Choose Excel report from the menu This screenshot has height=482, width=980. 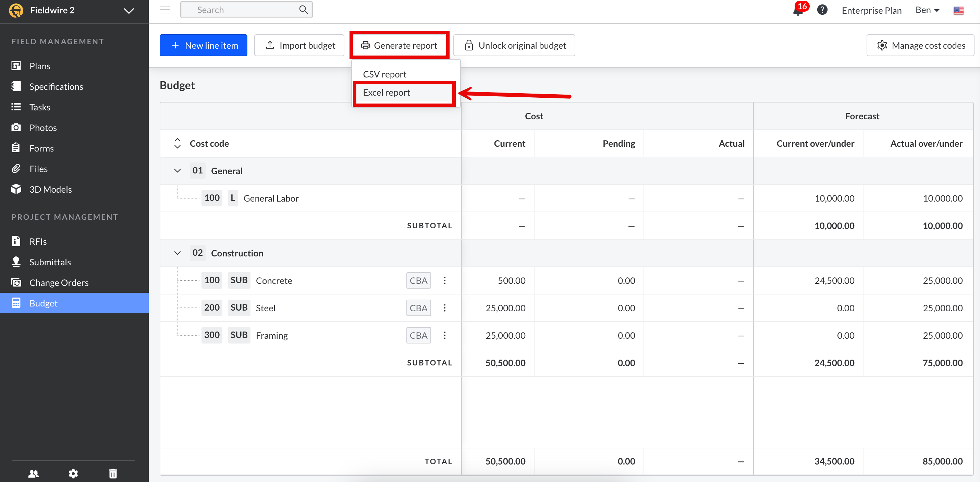pos(386,93)
